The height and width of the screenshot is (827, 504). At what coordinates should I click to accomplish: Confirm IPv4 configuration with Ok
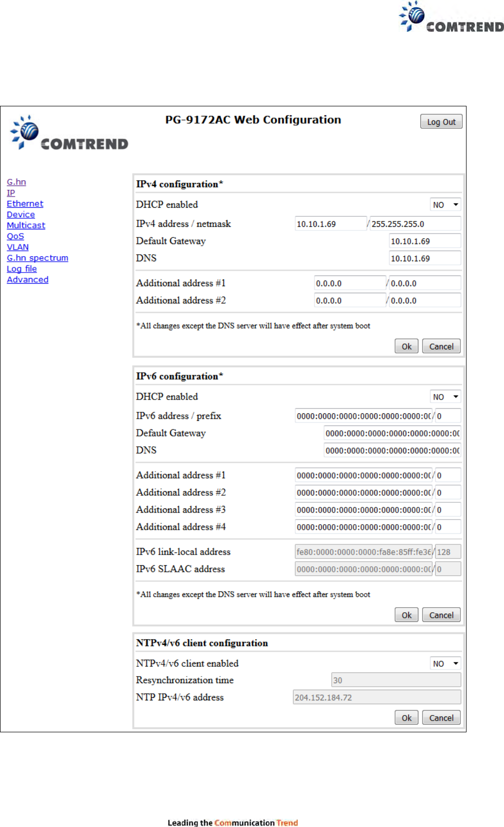click(406, 346)
